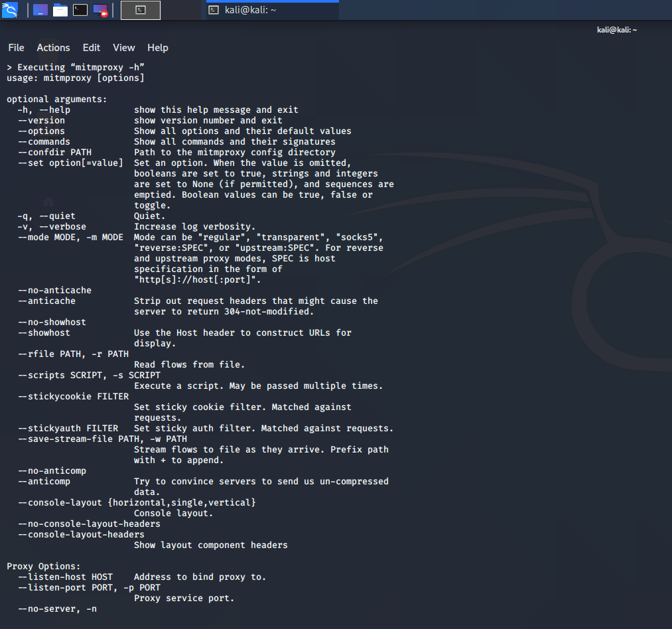Click the '--commands' option text
The width and height of the screenshot is (672, 629).
tap(44, 141)
